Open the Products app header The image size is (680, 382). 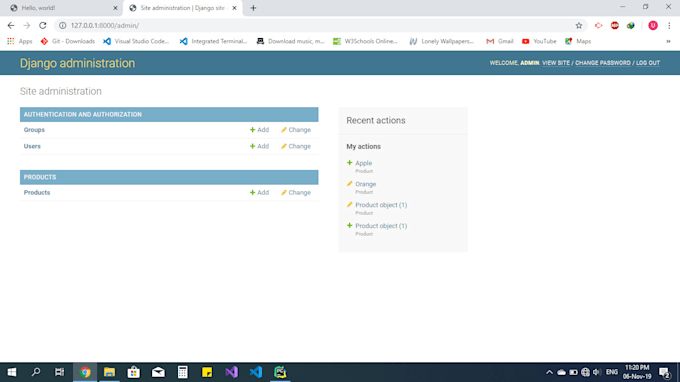(x=40, y=177)
